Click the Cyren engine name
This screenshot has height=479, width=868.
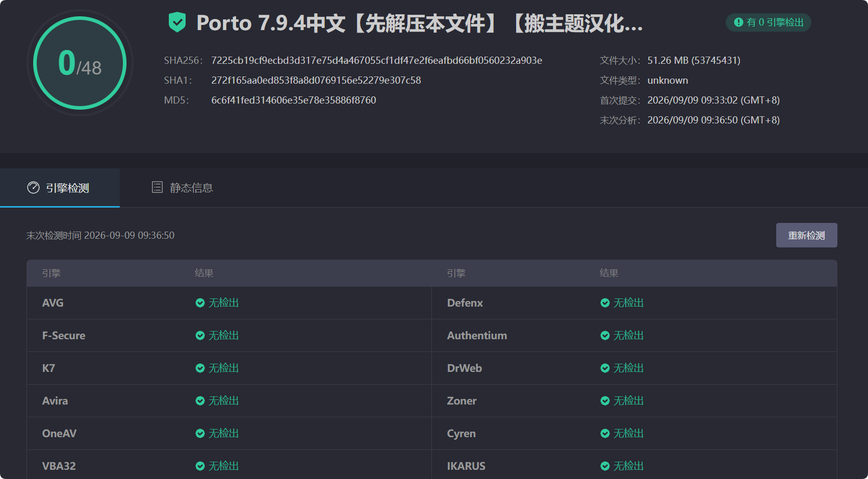tap(461, 434)
